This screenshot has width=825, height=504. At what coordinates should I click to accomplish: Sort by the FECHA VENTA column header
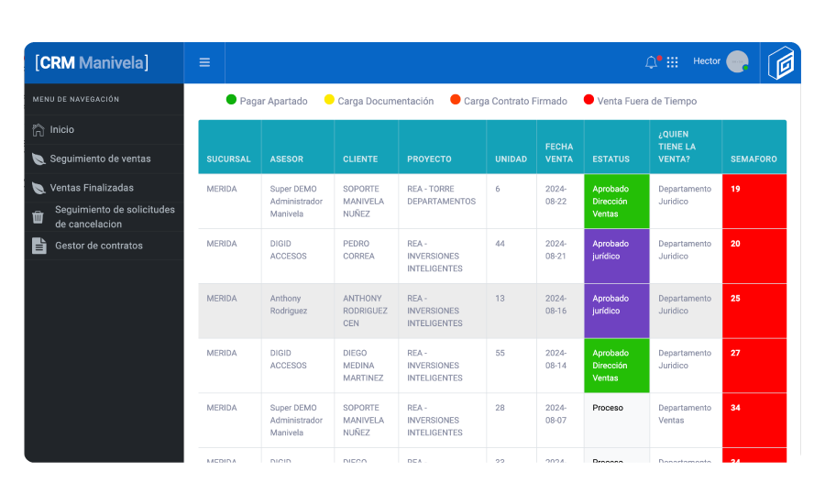pyautogui.click(x=559, y=152)
